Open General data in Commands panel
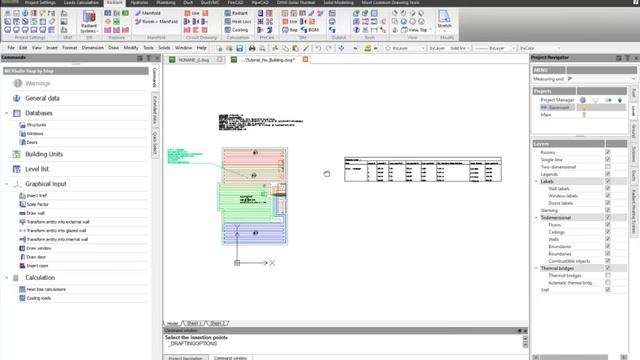Screen dimensions: 640x360 42,98
